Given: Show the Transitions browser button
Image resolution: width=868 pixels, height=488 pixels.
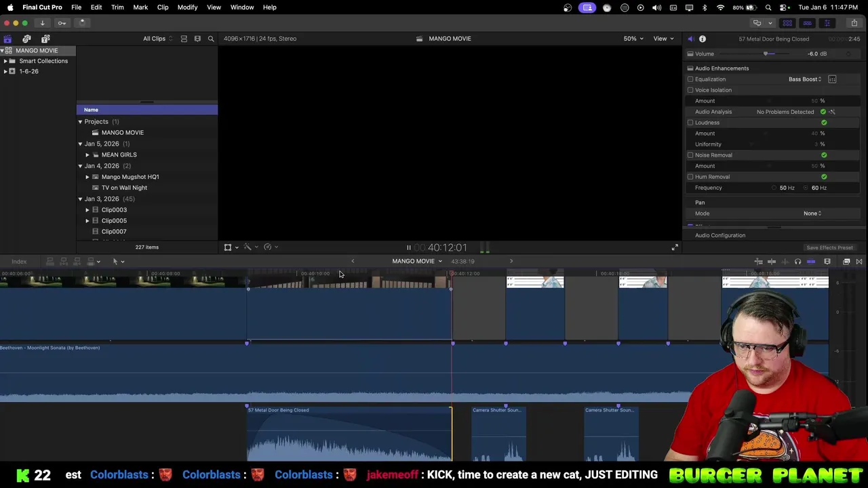Looking at the screenshot, I should 859,262.
